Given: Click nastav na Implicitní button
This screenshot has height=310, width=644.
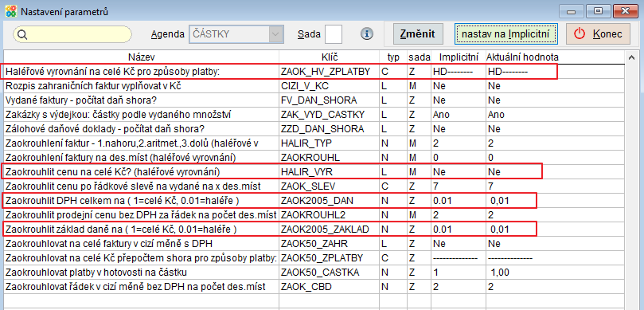Looking at the screenshot, I should (x=505, y=33).
